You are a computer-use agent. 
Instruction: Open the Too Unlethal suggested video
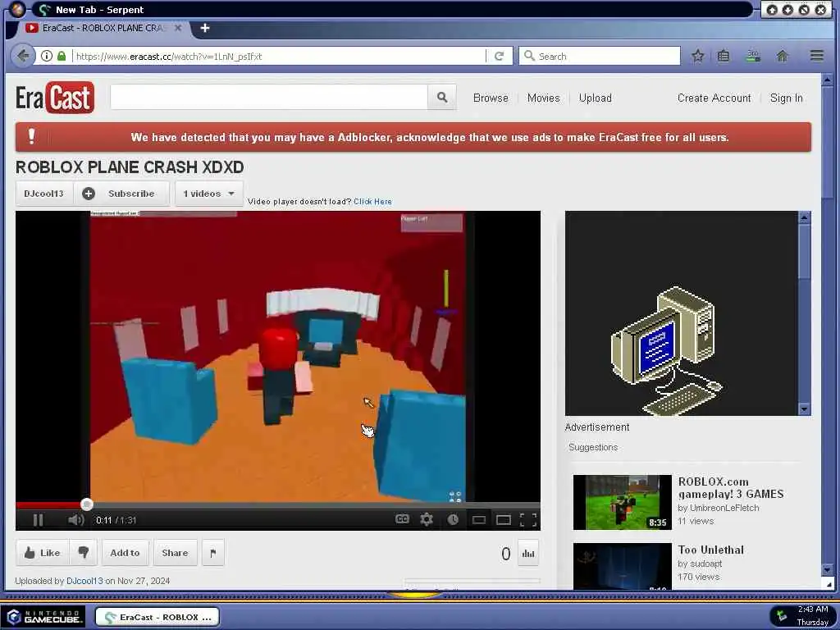tap(711, 550)
